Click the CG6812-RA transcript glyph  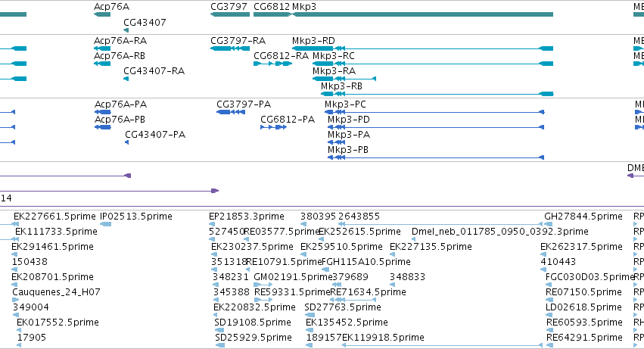pyautogui.click(x=272, y=64)
